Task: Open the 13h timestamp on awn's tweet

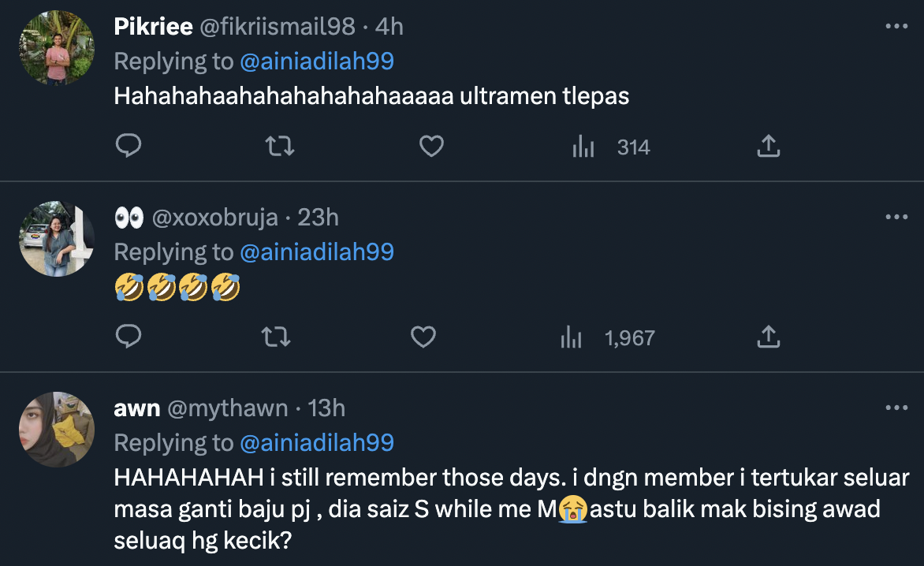Action: [326, 408]
